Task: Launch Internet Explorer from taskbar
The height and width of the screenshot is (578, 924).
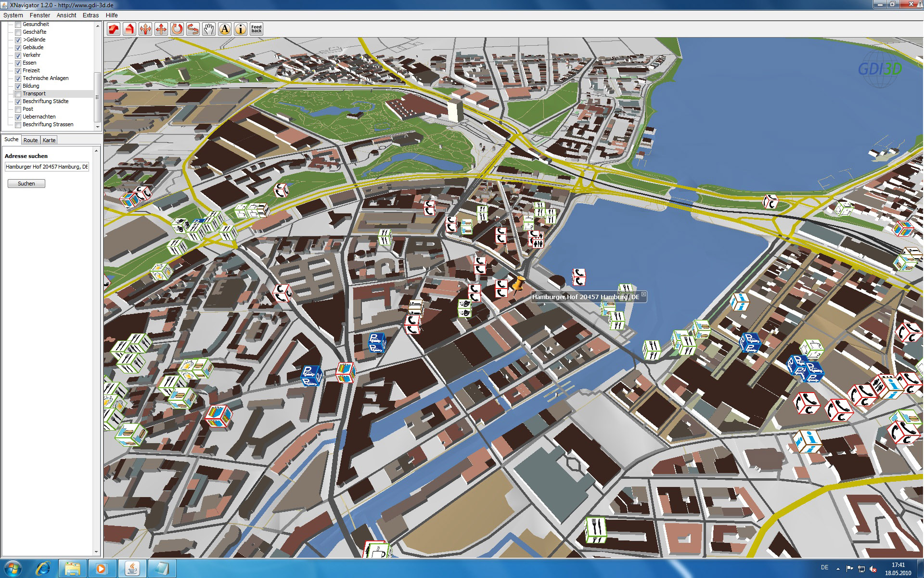Action: click(43, 568)
